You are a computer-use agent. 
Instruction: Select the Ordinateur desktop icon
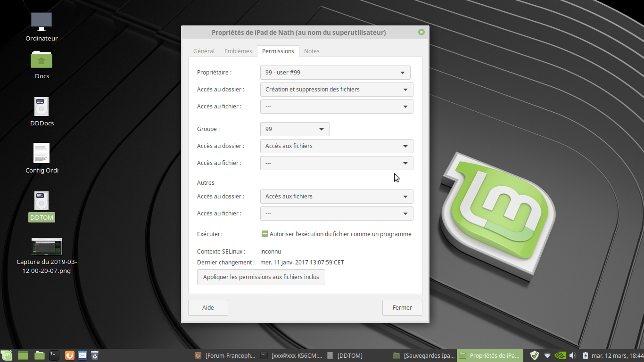[41, 22]
